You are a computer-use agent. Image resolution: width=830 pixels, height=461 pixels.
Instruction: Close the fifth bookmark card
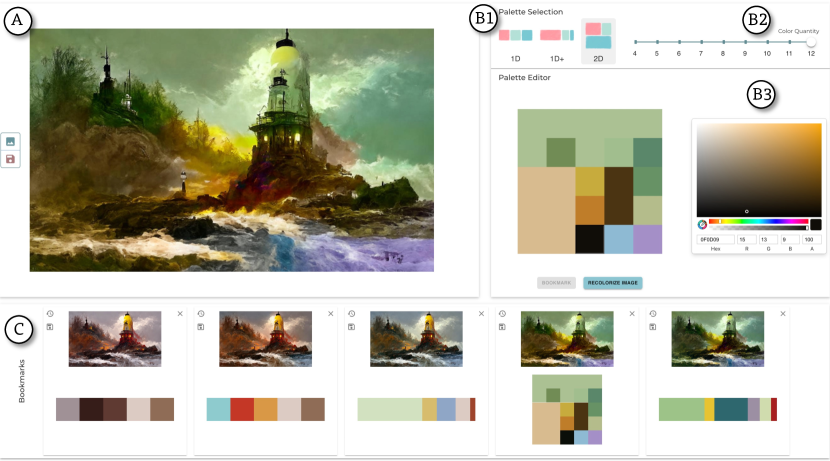[783, 314]
